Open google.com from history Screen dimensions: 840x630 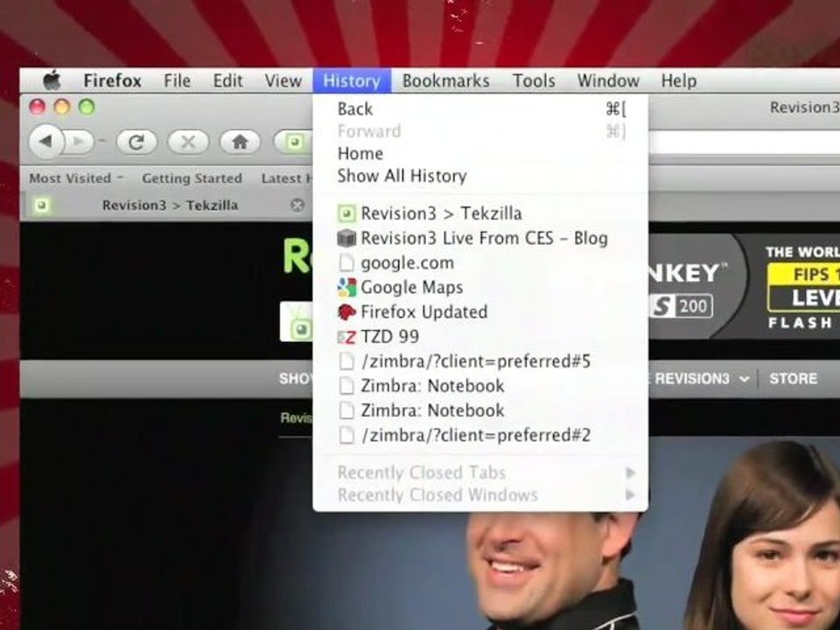480,262
